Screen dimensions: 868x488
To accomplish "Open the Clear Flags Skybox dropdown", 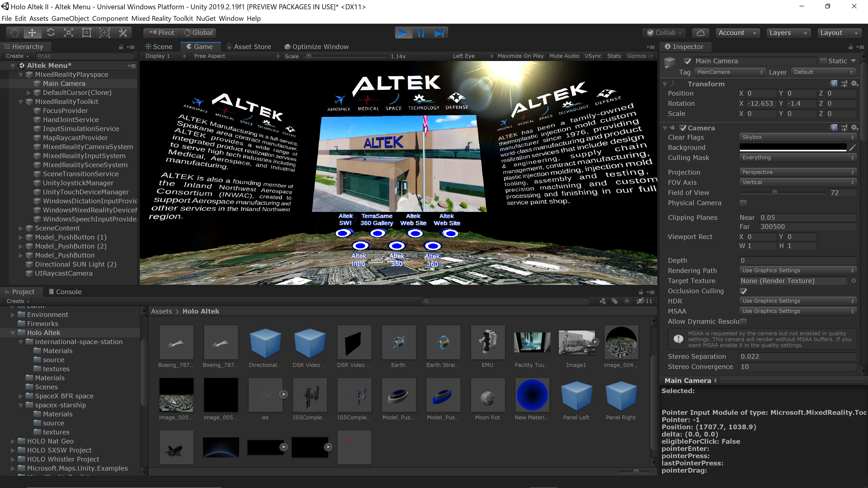I will (x=797, y=137).
